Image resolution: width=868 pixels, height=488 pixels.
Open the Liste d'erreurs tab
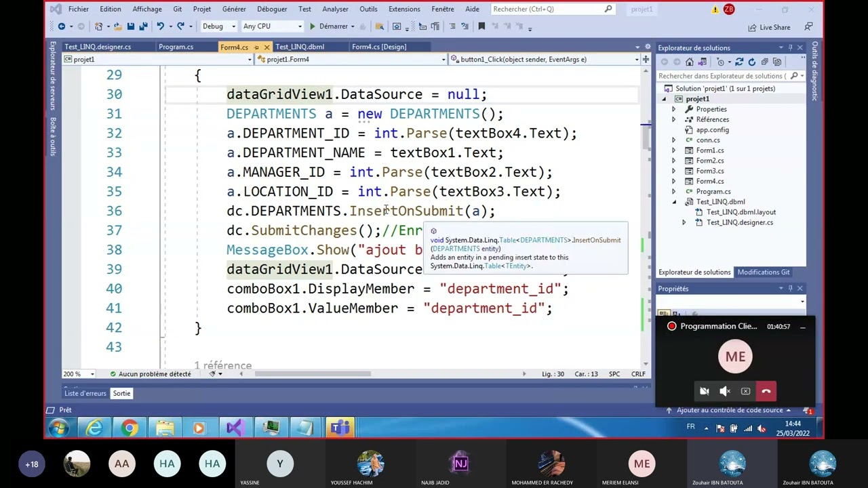[85, 393]
